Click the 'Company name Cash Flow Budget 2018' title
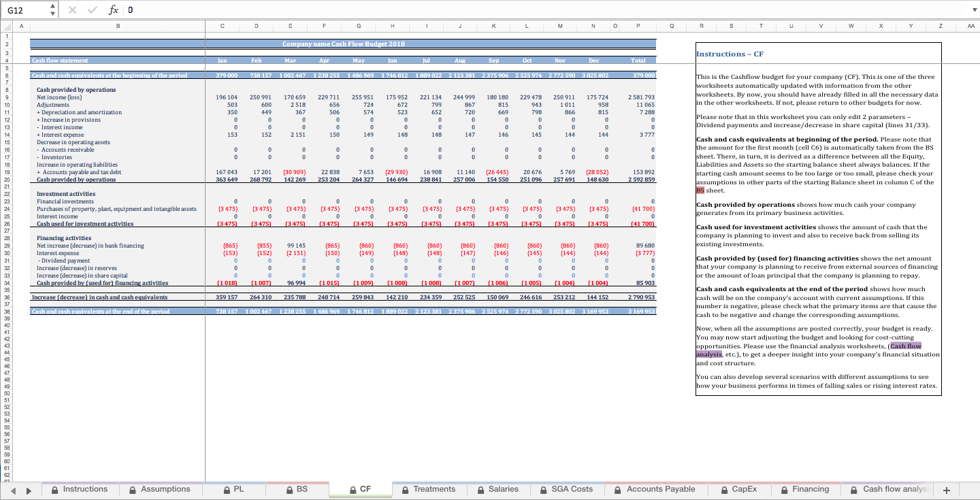 [x=344, y=44]
